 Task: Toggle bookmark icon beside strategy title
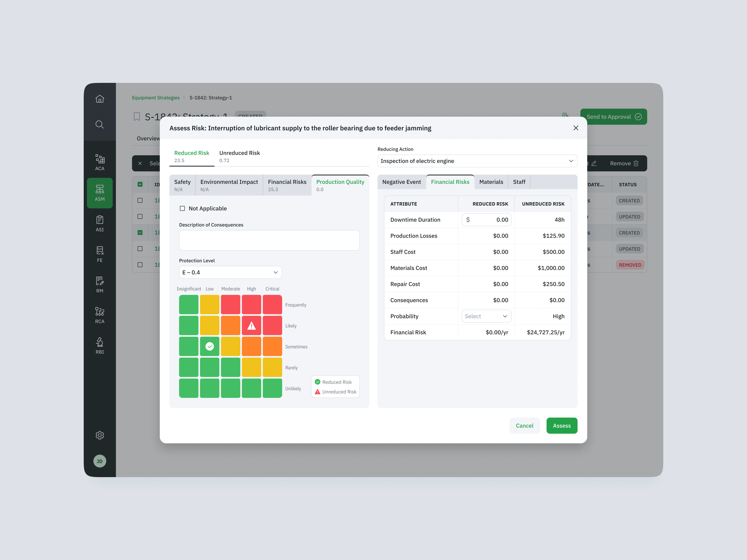click(137, 117)
